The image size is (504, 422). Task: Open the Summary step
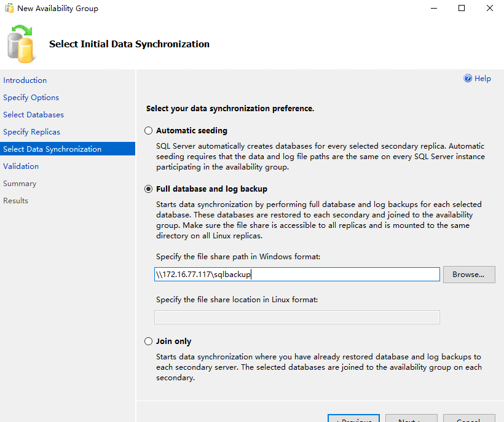click(20, 183)
